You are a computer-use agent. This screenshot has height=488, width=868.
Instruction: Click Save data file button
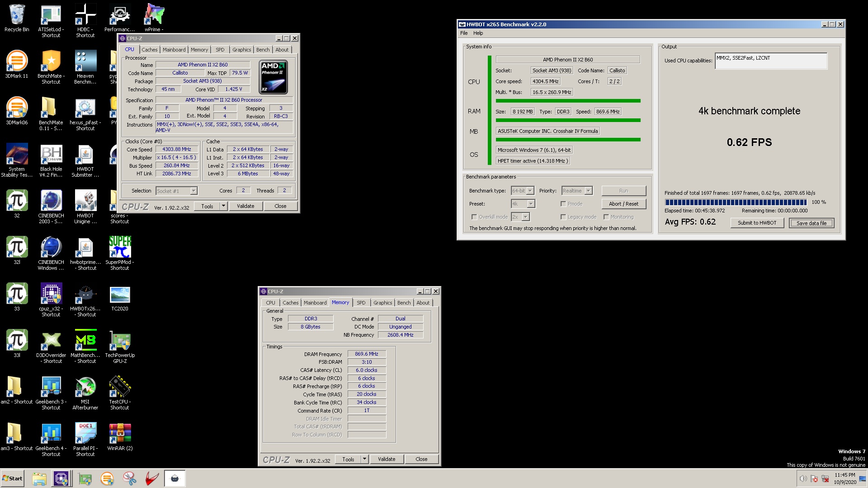(811, 223)
